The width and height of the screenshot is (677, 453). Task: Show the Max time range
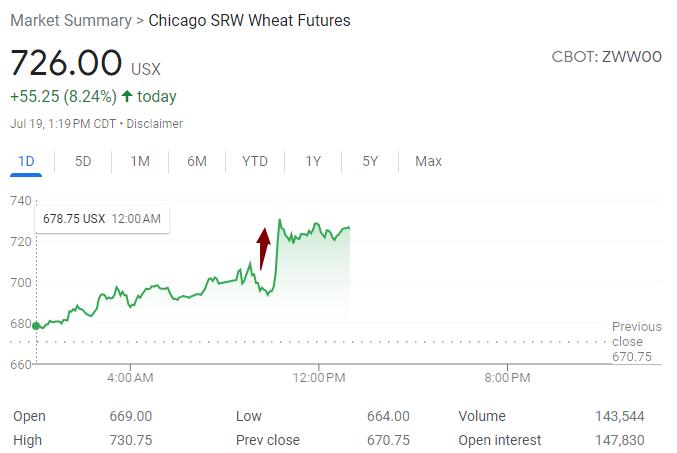click(x=428, y=162)
